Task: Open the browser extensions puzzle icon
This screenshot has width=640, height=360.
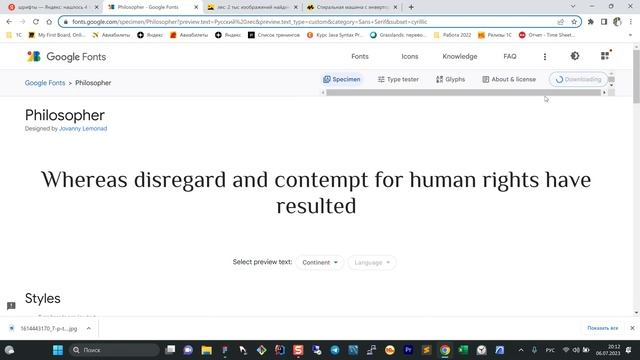Action: point(591,22)
